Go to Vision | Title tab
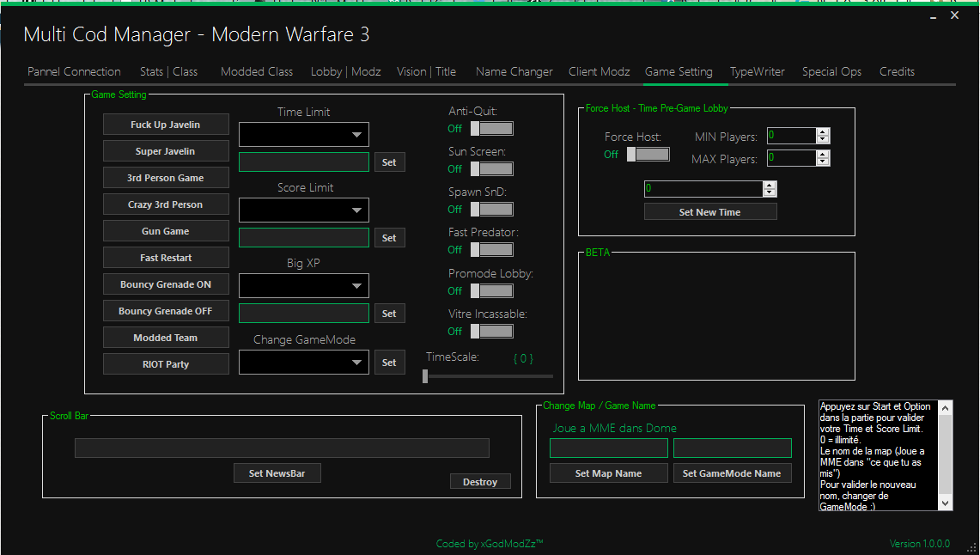Viewport: 980px width, 555px height. (426, 72)
